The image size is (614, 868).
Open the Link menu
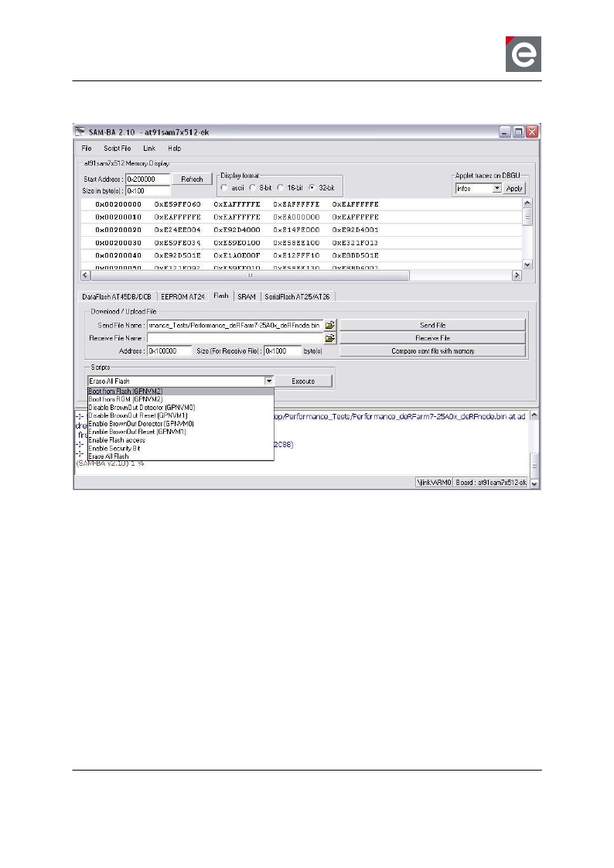149,149
